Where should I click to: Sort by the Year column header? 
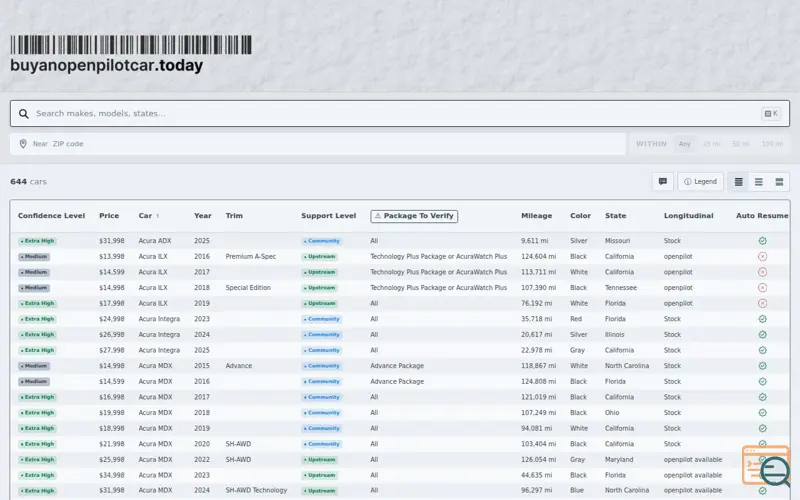(203, 216)
